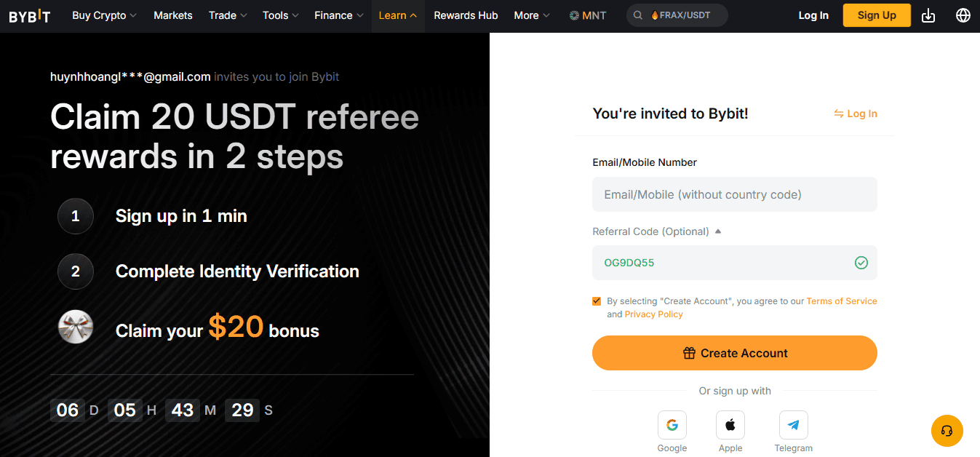The image size is (980, 457).
Task: Click the MNT token icon
Action: click(574, 14)
